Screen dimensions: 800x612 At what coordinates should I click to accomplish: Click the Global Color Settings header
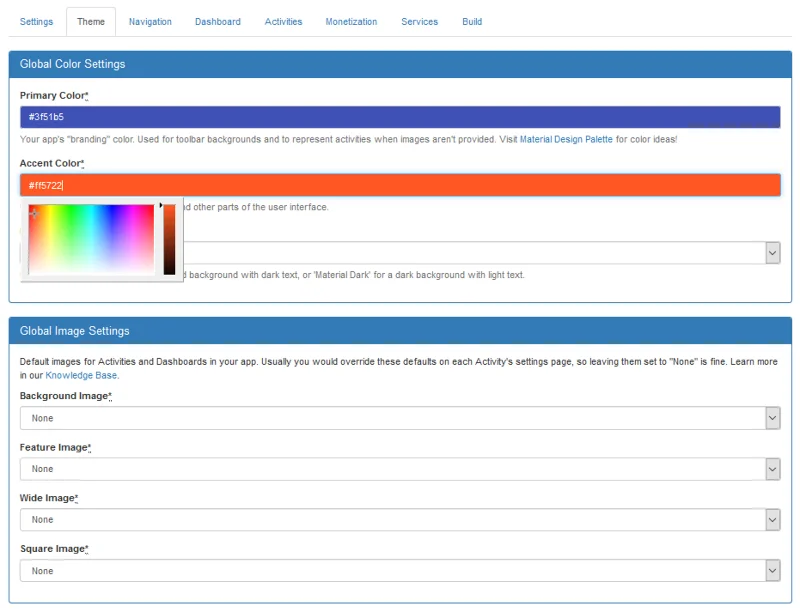[x=400, y=64]
